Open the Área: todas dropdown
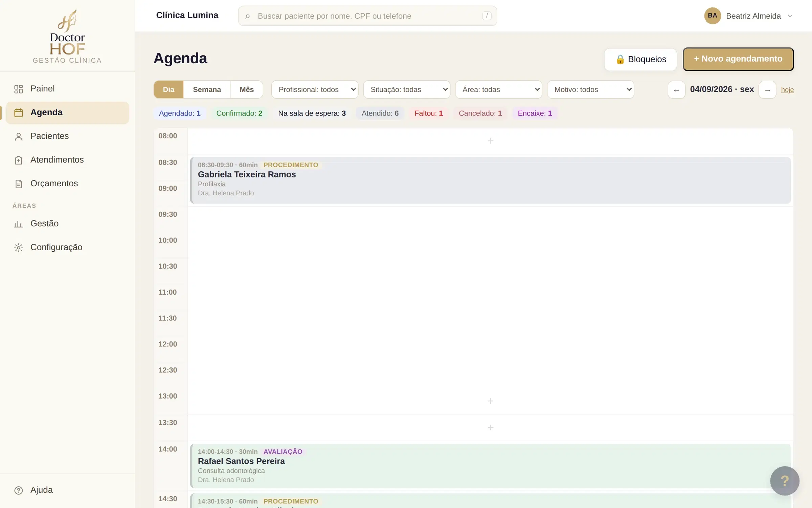812x508 pixels. click(x=499, y=89)
